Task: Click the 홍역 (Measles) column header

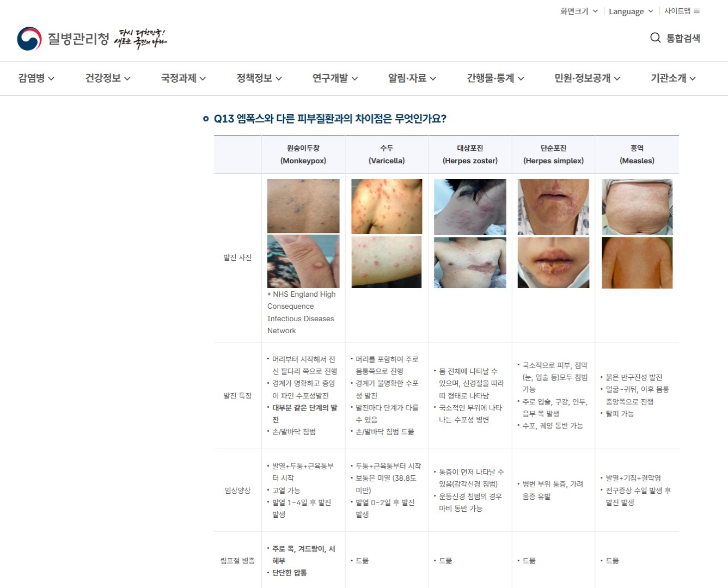Action: [x=637, y=154]
